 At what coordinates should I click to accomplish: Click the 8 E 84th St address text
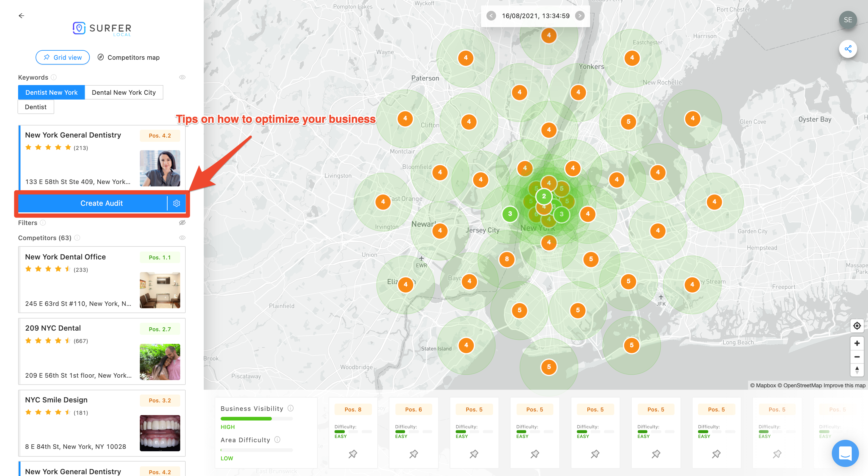click(75, 447)
